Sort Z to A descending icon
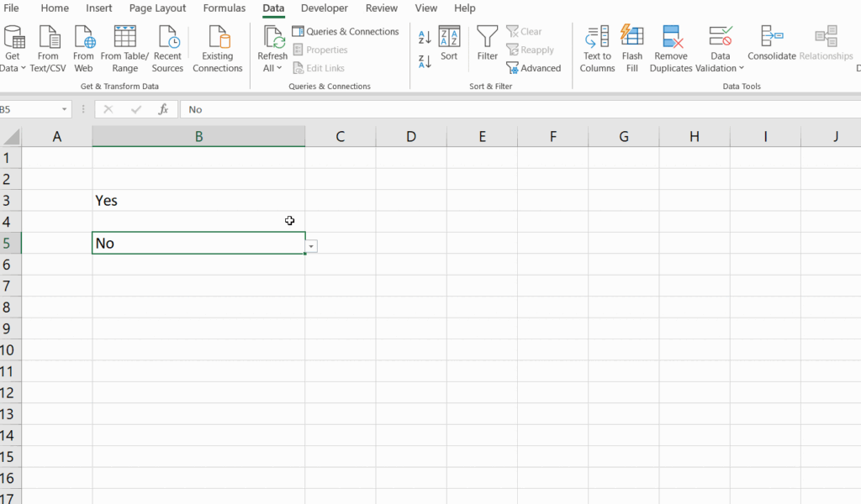The width and height of the screenshot is (861, 504). (425, 60)
